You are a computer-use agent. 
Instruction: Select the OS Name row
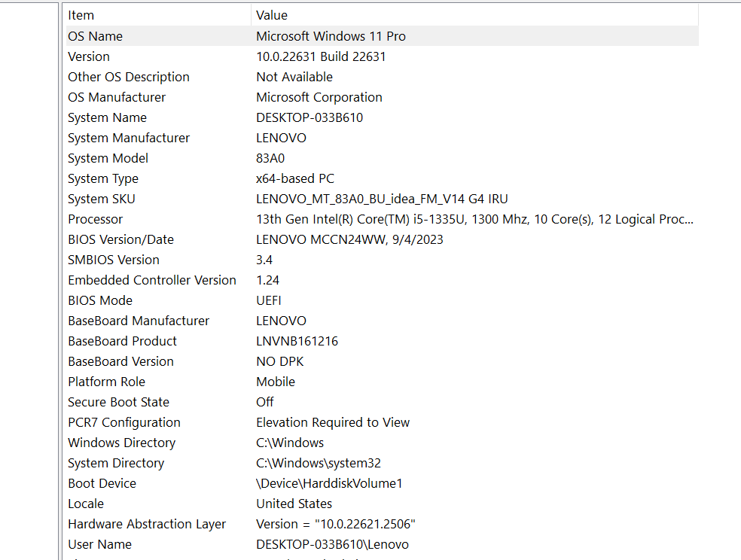coord(95,36)
